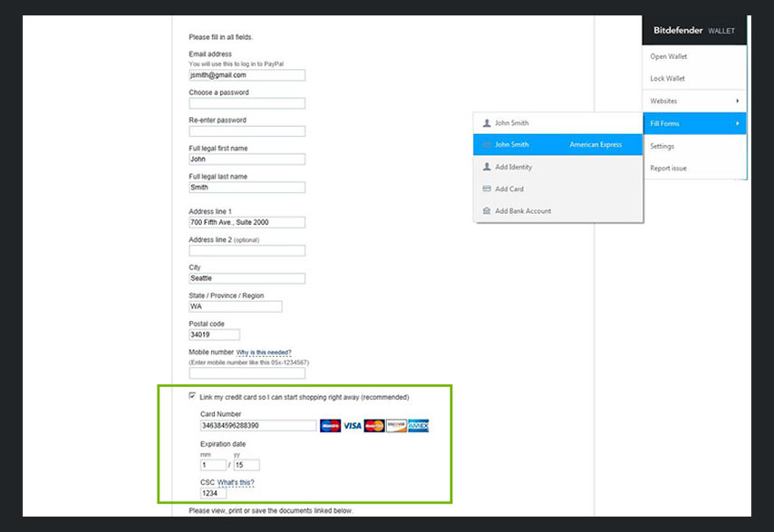Focus the Email address field
The height and width of the screenshot is (532, 774).
247,75
